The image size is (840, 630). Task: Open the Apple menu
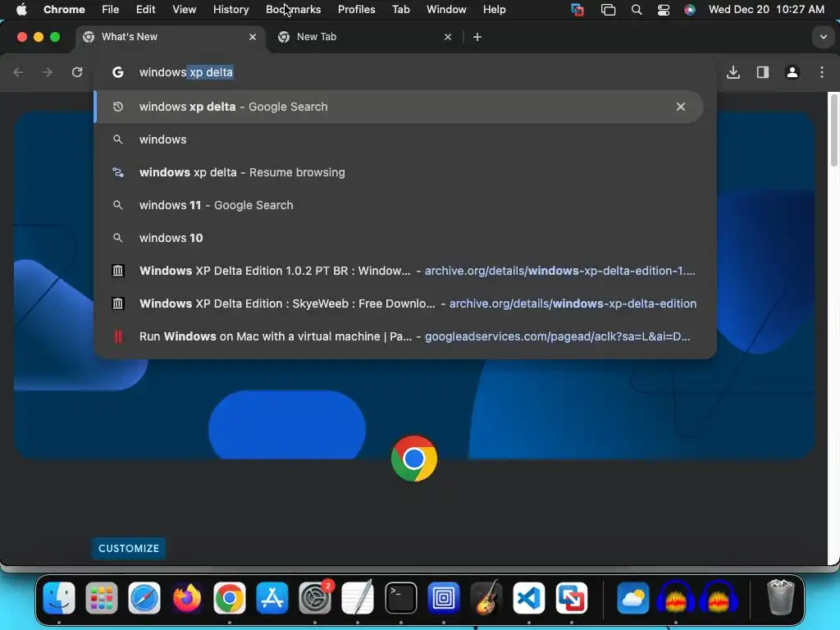(21, 10)
